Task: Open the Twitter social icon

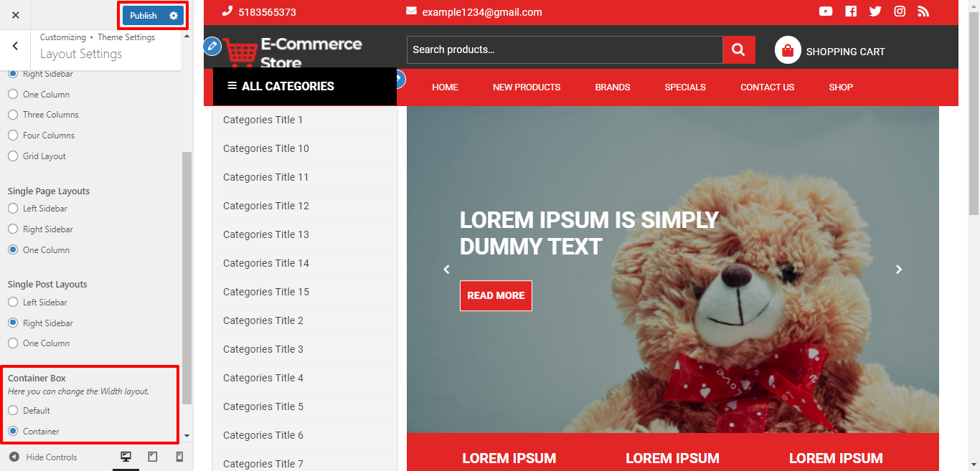Action: (875, 11)
